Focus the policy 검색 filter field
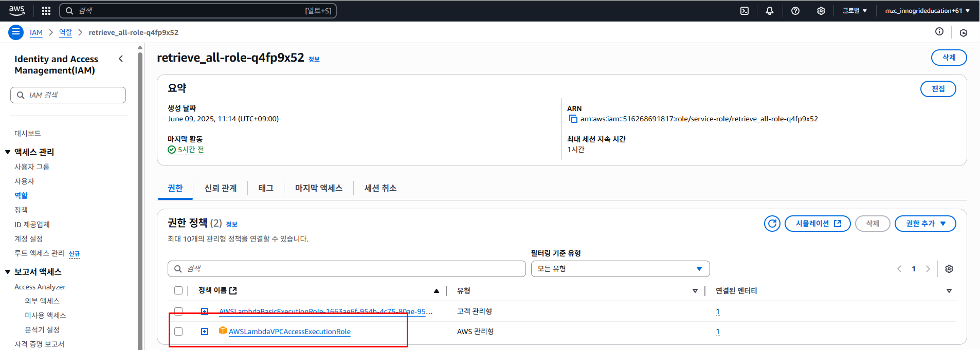Image resolution: width=980 pixels, height=350 pixels. [347, 269]
